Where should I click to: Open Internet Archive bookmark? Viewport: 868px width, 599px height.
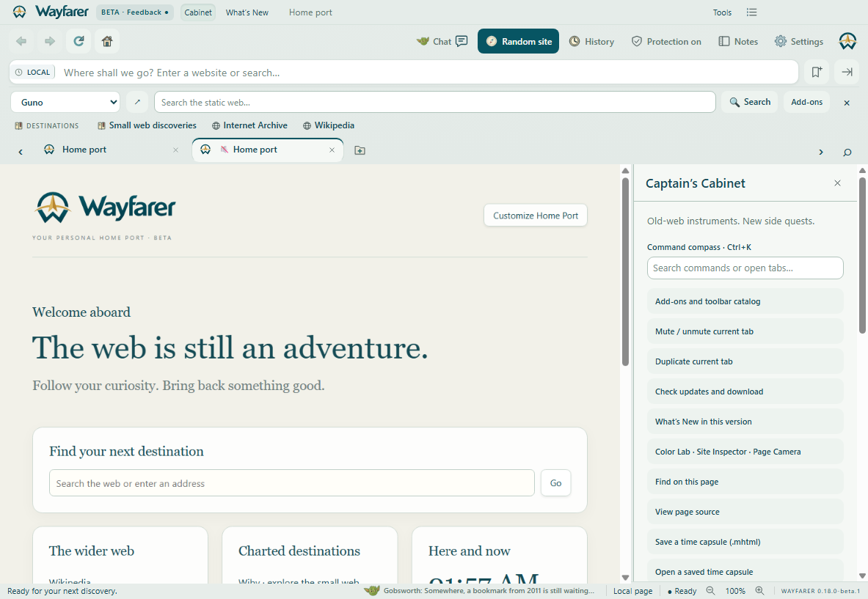pos(249,125)
